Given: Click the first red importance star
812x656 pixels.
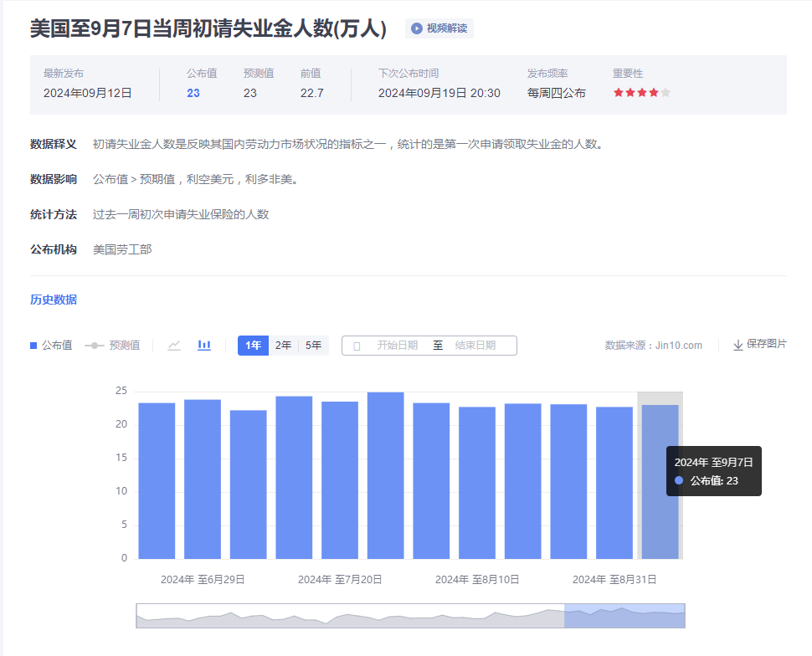Looking at the screenshot, I should 619,93.
